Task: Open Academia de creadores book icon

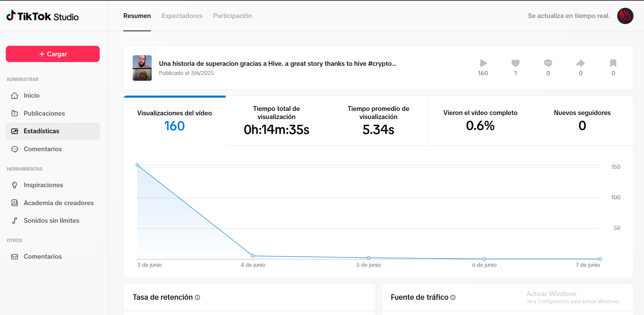Action: pyautogui.click(x=15, y=203)
